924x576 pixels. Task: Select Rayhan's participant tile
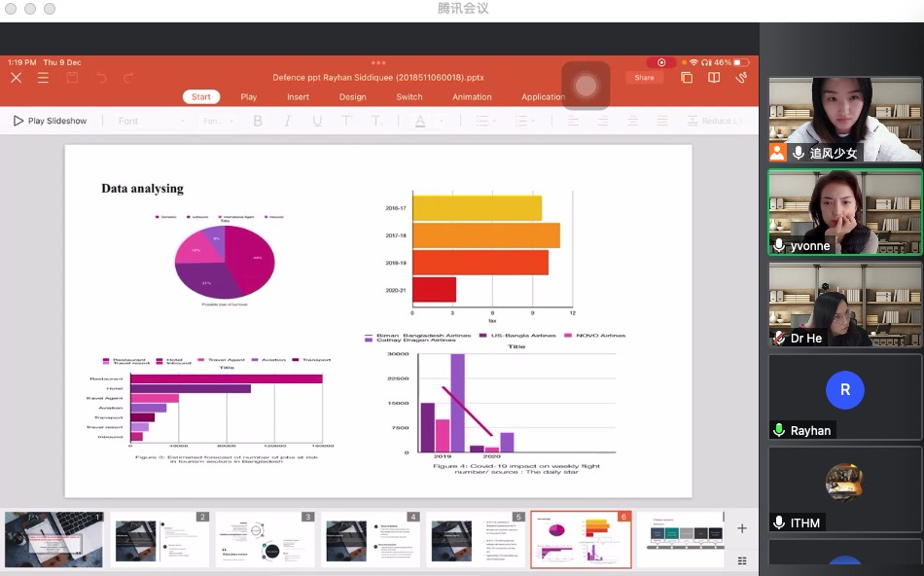pyautogui.click(x=844, y=396)
